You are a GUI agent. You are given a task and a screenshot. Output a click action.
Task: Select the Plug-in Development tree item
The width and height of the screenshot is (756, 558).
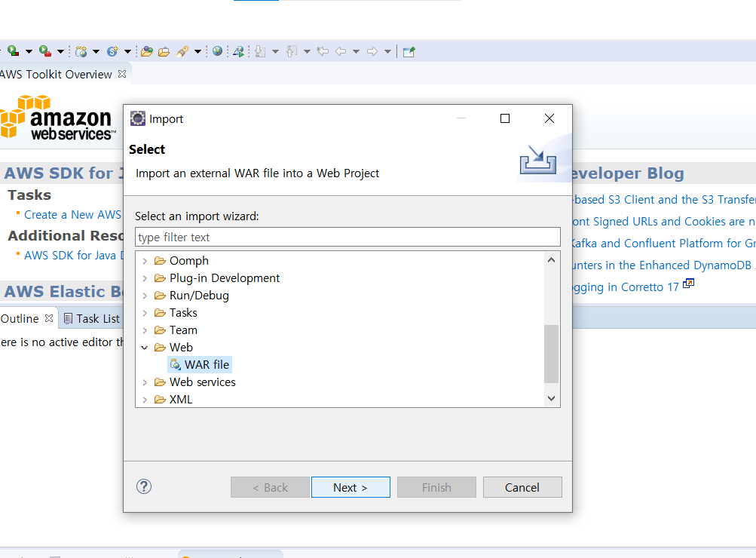click(x=217, y=278)
